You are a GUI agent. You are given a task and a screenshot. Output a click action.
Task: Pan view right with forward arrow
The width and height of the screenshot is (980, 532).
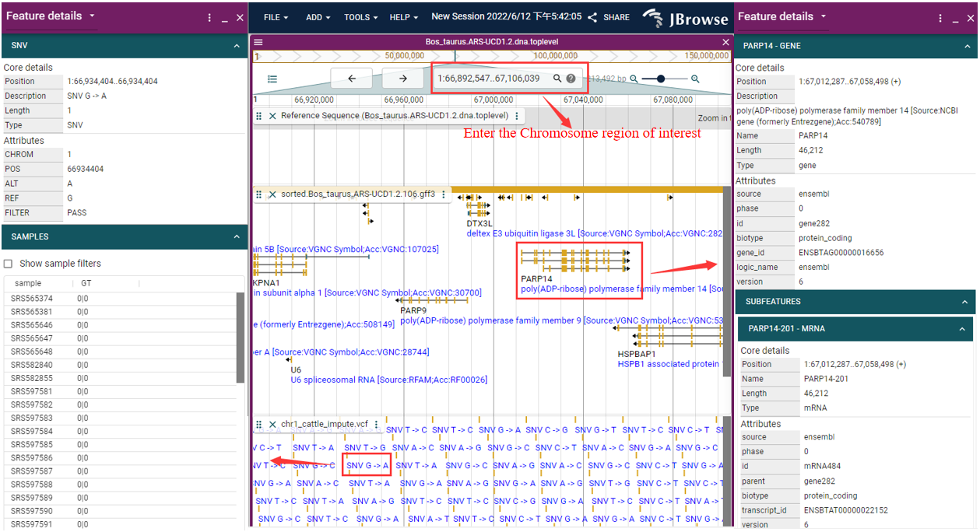pos(402,79)
